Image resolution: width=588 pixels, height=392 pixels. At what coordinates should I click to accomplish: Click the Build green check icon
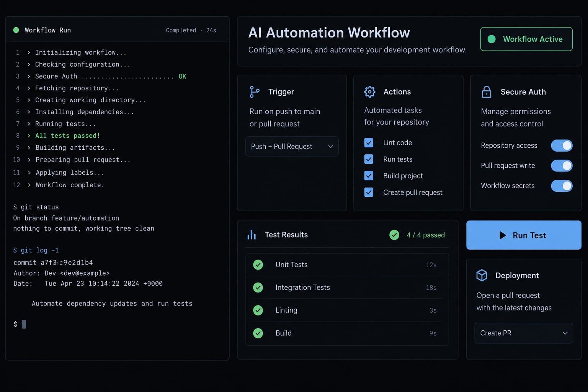coord(258,333)
